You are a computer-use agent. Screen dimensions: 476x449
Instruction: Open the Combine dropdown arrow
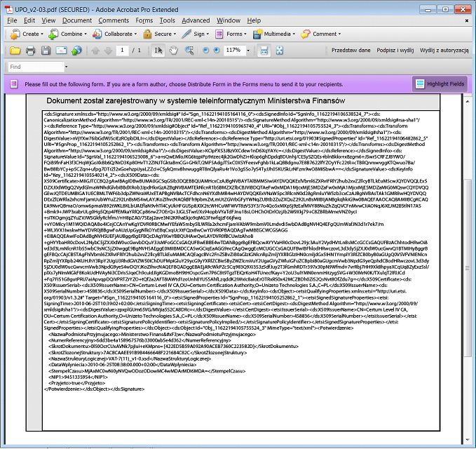(86, 34)
